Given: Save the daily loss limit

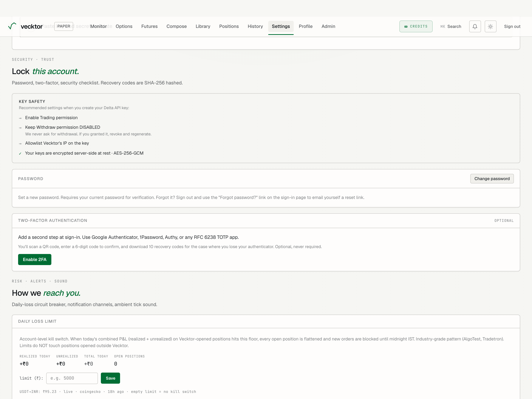Looking at the screenshot, I should click(110, 378).
